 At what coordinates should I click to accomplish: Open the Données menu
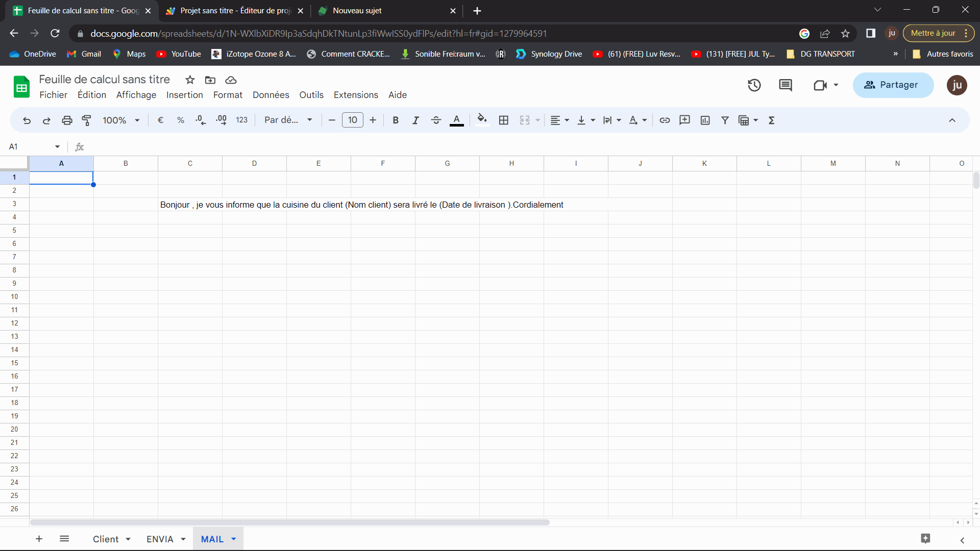pyautogui.click(x=271, y=95)
